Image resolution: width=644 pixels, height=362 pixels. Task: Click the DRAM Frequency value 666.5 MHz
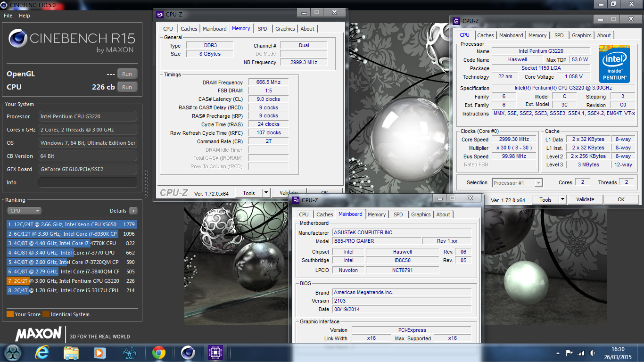coord(268,82)
